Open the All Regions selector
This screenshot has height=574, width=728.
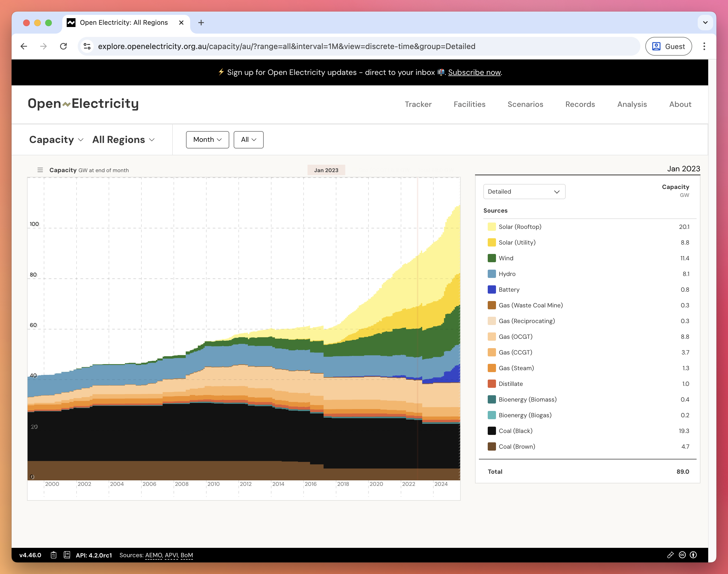(123, 139)
